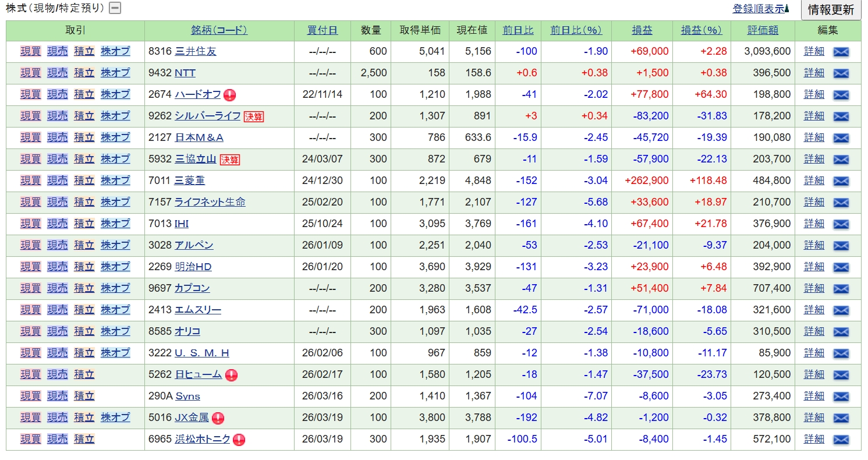868x460 pixels.
Task: Click the 決算 badge next to シルバーライフ
Action: point(253,116)
